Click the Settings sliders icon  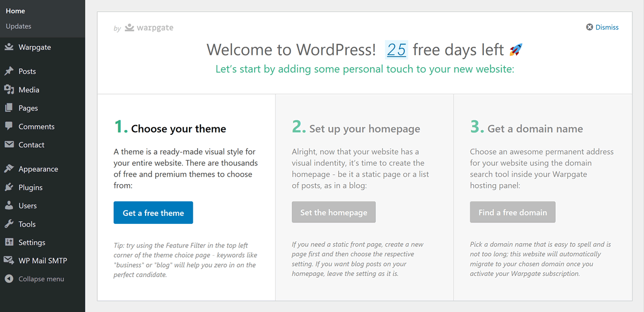point(9,242)
